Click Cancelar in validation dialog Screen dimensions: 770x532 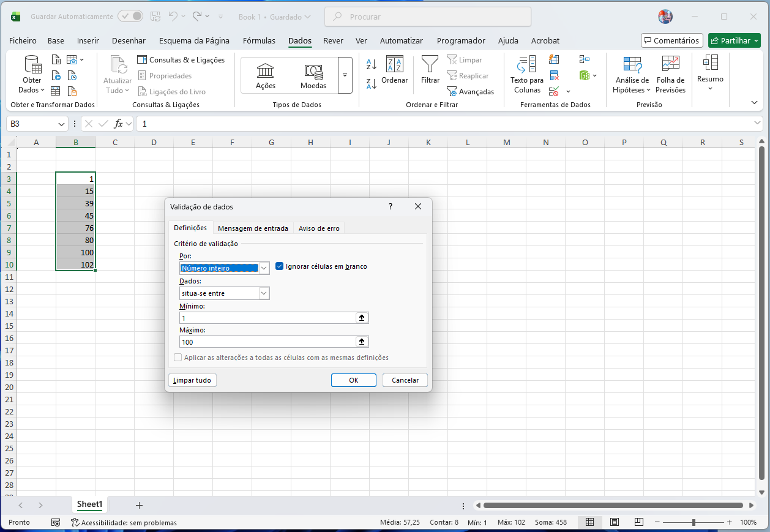click(405, 380)
